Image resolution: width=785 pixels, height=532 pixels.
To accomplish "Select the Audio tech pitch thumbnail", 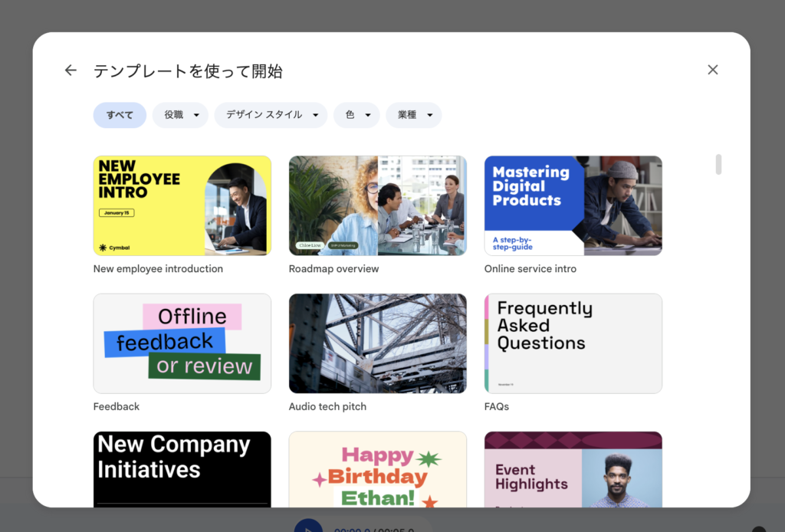I will tap(377, 343).
